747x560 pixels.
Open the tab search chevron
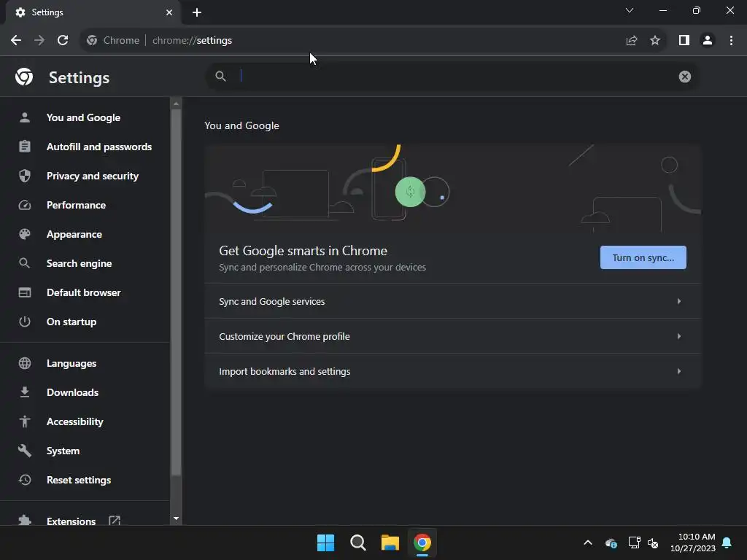(x=630, y=10)
